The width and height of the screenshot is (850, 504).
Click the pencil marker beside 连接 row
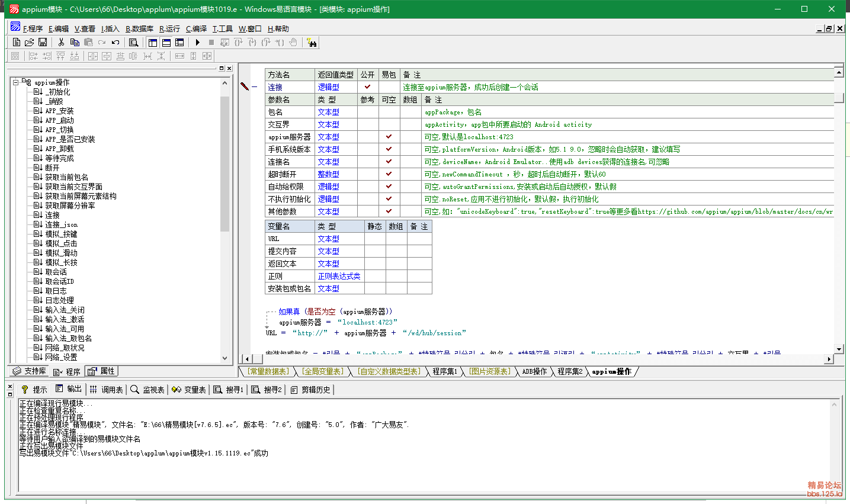(x=245, y=86)
